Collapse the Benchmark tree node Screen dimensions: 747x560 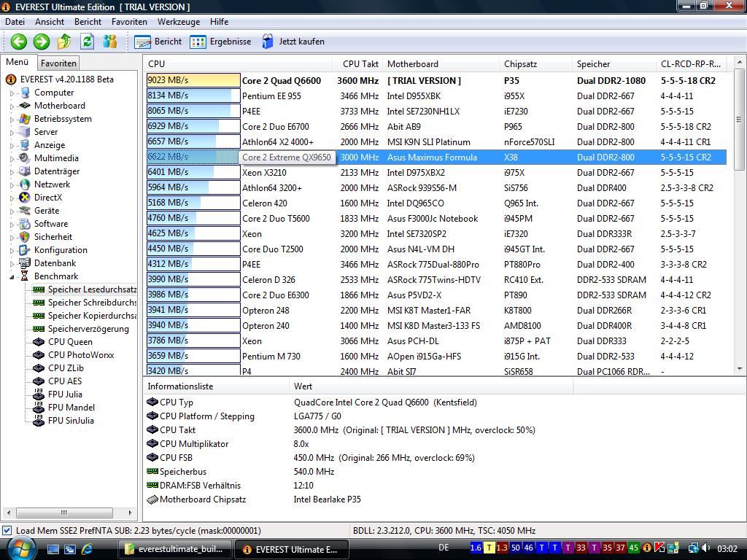[12, 276]
